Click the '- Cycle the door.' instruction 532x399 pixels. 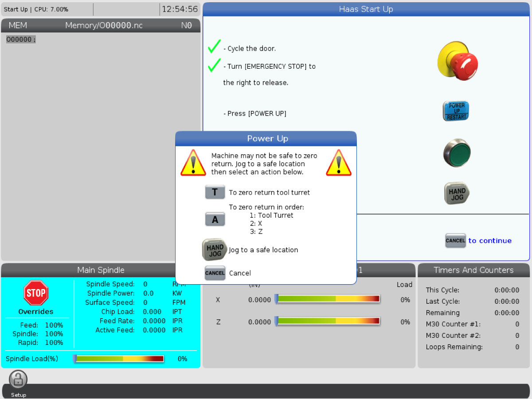(x=249, y=49)
